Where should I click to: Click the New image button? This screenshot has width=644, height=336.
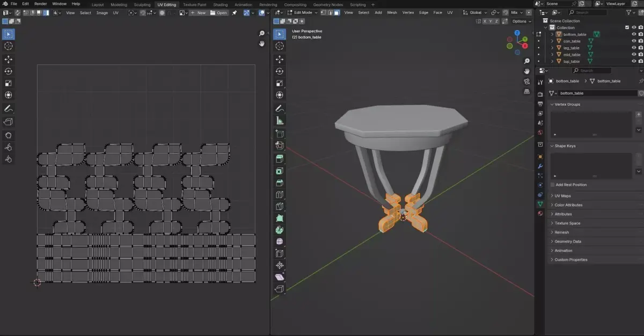(198, 12)
